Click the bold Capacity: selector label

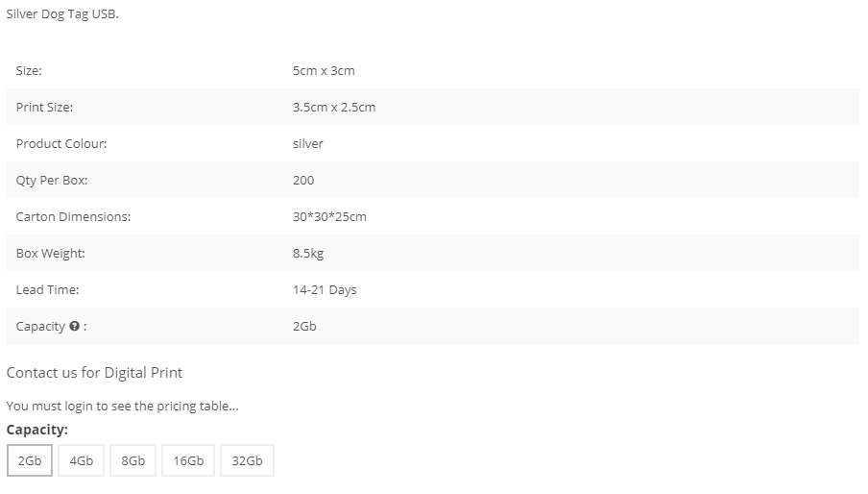coord(37,430)
